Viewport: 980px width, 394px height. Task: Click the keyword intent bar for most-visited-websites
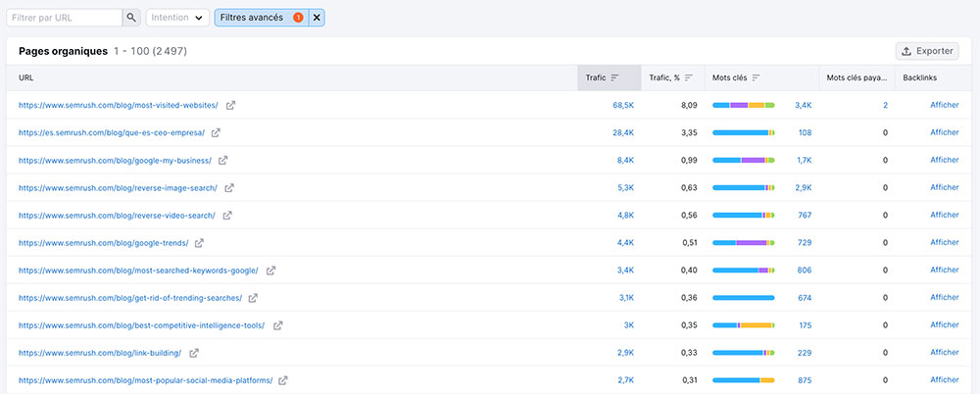pos(743,105)
